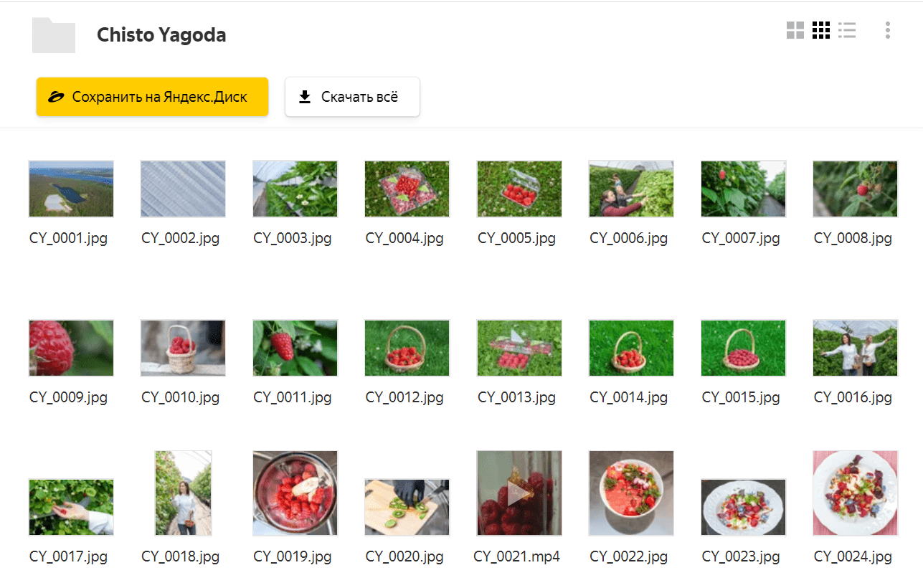The width and height of the screenshot is (923, 588).
Task: Select the CY_0020.jpg kiwi cutting photo
Action: [407, 507]
